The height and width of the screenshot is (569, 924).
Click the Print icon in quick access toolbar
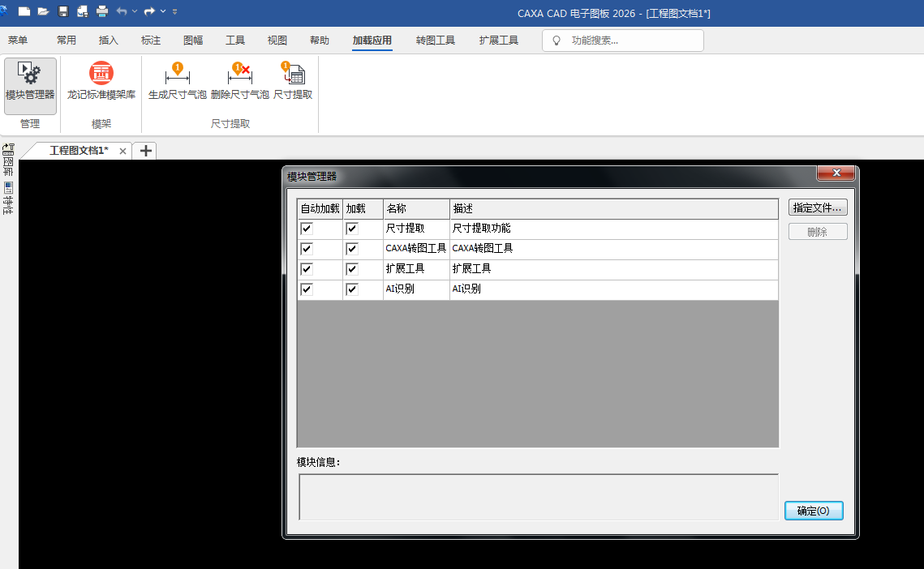(101, 11)
